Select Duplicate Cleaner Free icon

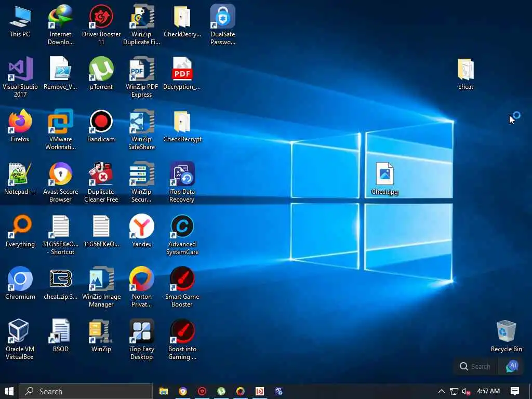point(101,174)
